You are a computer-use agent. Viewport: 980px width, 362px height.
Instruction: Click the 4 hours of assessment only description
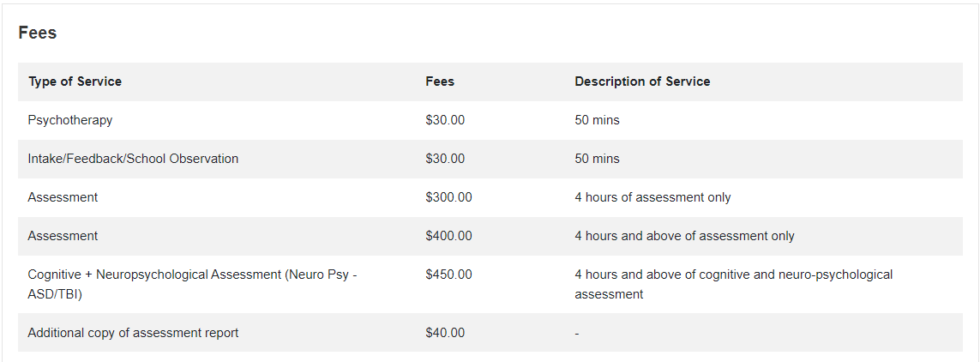(652, 197)
